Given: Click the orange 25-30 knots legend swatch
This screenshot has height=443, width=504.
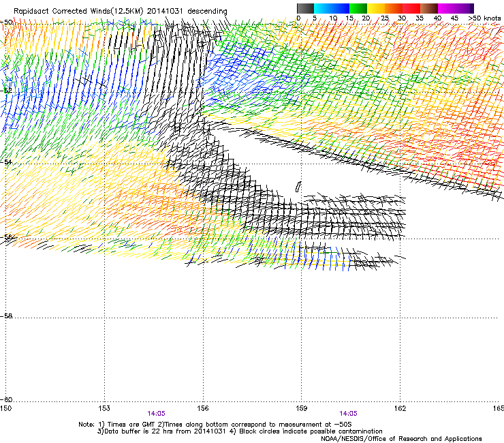Looking at the screenshot, I should 394,8.
